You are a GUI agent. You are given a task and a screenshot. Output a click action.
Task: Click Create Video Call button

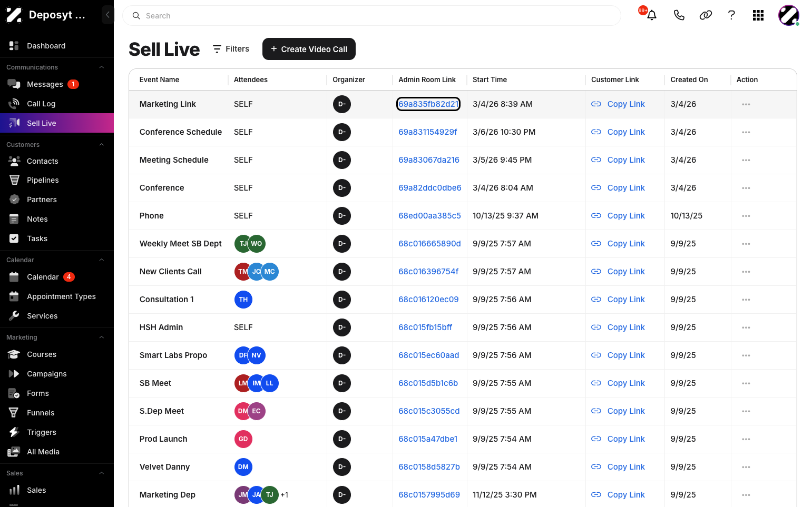coord(309,49)
